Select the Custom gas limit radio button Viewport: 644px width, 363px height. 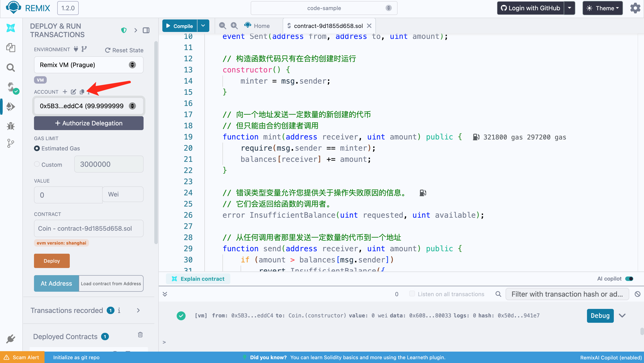pos(37,164)
